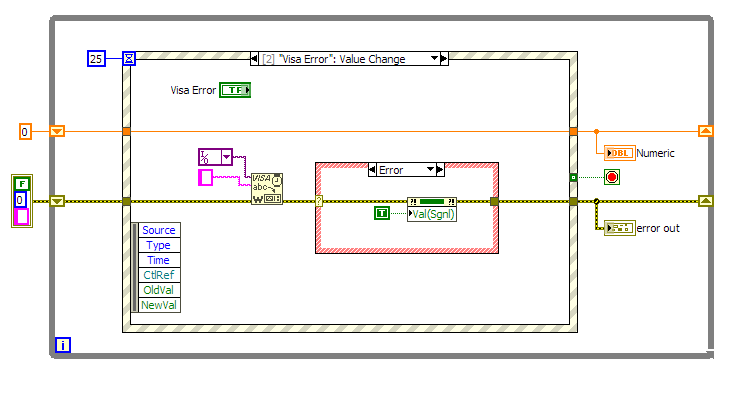This screenshot has height=398, width=752.
Task: Show next case of Error case structure
Action: 440,170
